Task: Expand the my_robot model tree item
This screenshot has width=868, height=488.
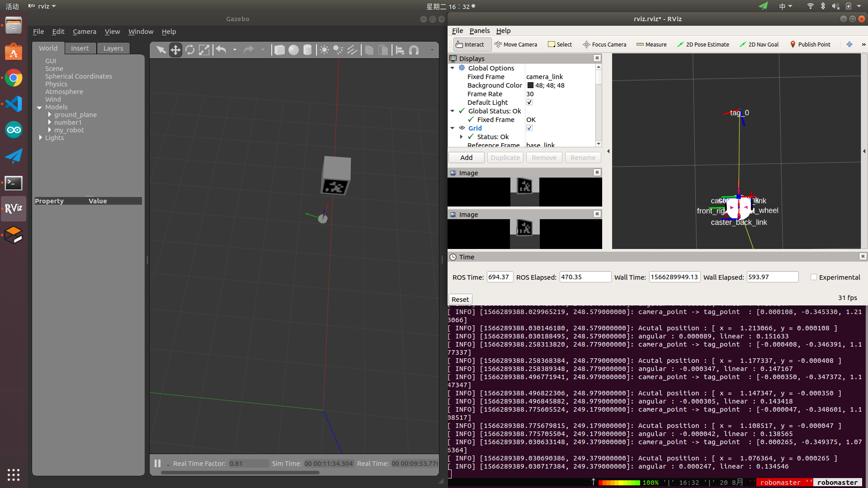Action: tap(50, 130)
